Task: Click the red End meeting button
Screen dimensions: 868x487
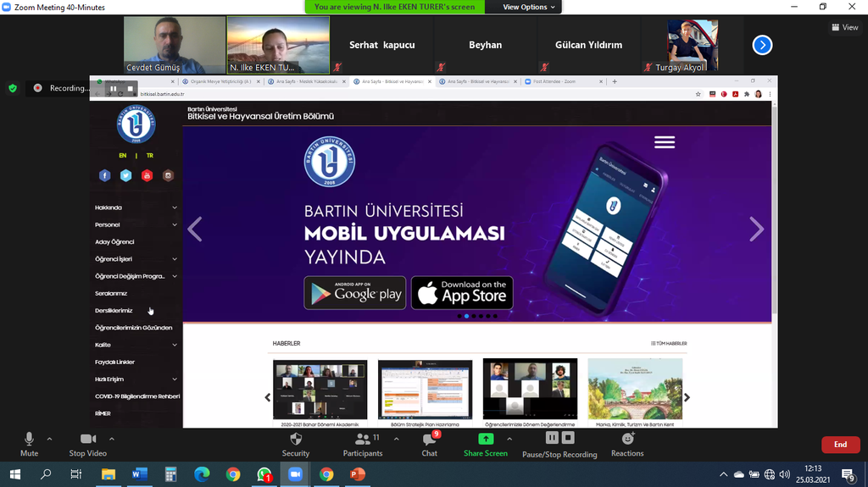Action: click(840, 445)
